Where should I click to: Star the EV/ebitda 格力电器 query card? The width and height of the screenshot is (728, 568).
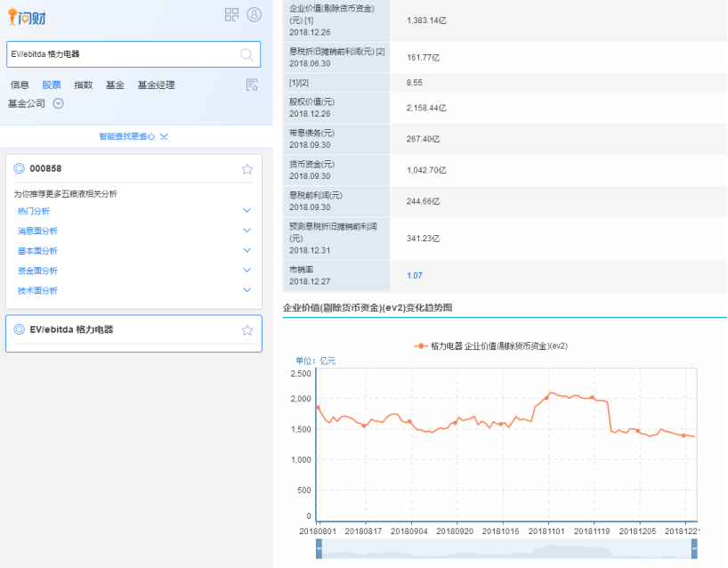point(247,330)
